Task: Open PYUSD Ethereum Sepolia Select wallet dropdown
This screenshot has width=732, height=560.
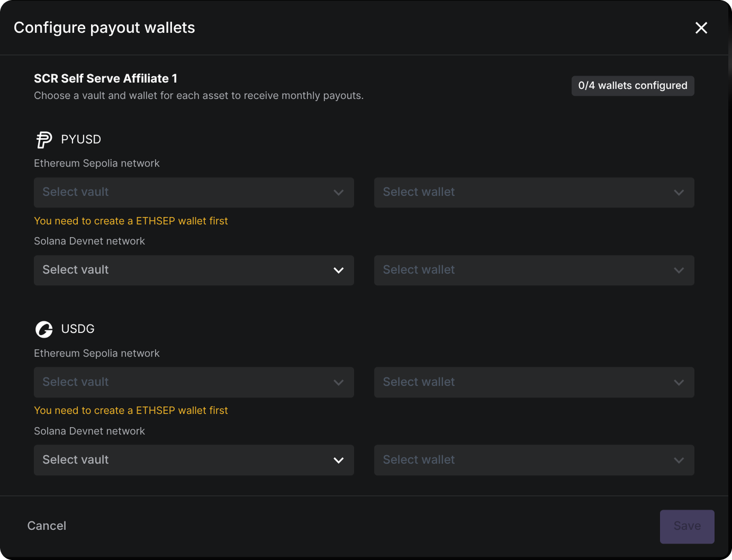Action: (534, 193)
